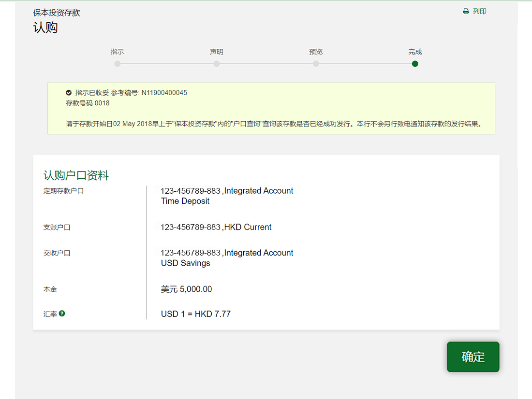Click the checkmark icon before 指示已收妥
The height and width of the screenshot is (399, 532).
(x=69, y=92)
